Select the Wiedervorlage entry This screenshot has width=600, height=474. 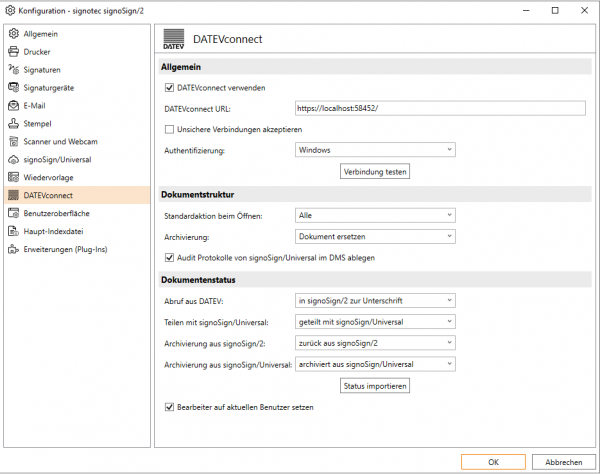77,178
